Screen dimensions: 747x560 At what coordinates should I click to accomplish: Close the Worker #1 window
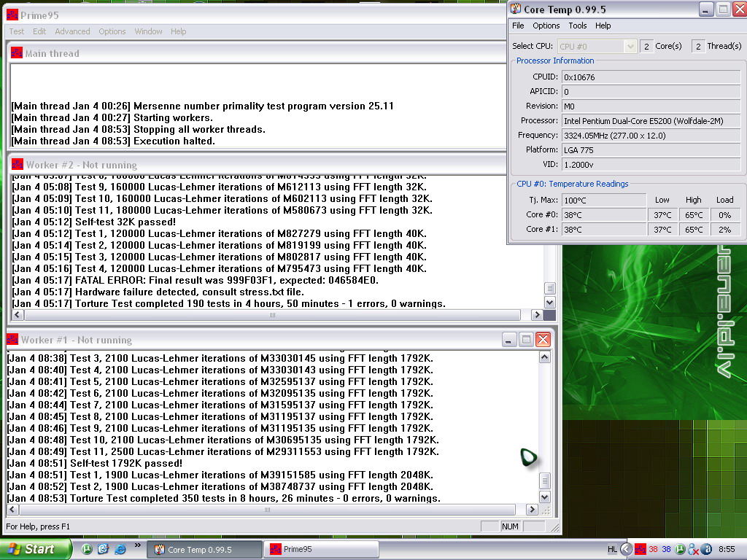pos(543,340)
